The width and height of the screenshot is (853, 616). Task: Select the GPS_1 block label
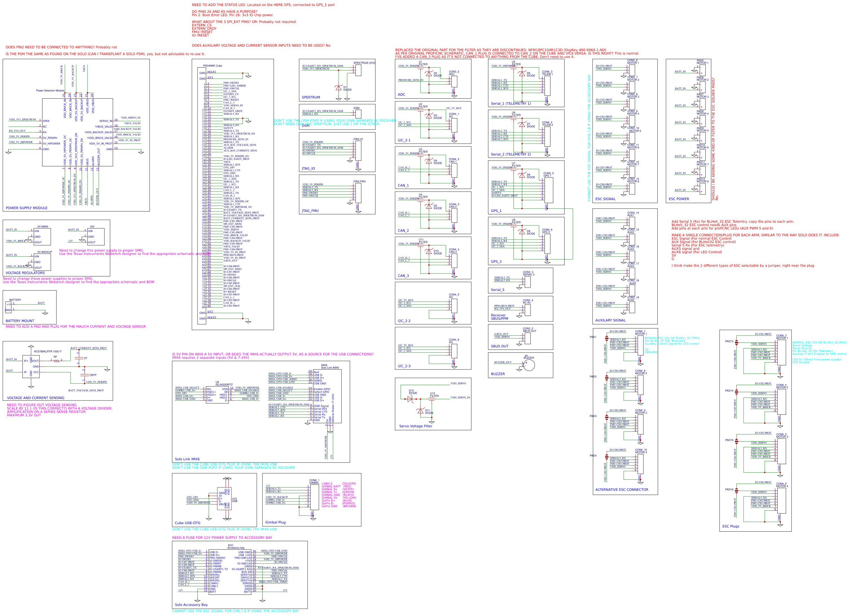click(496, 211)
